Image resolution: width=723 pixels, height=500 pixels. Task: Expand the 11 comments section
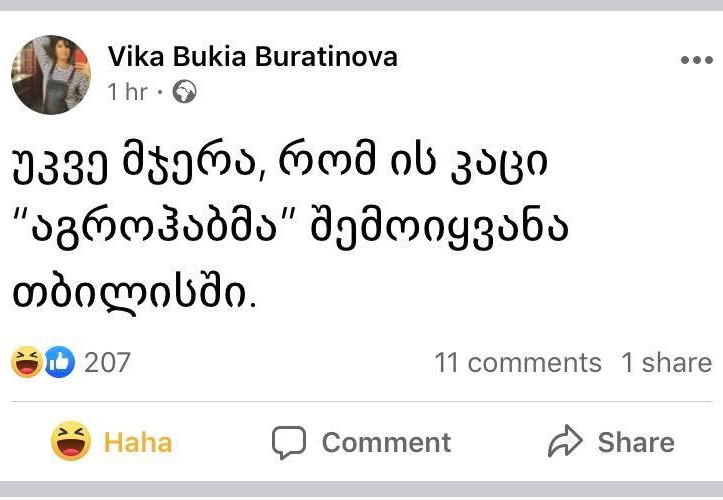tap(518, 362)
